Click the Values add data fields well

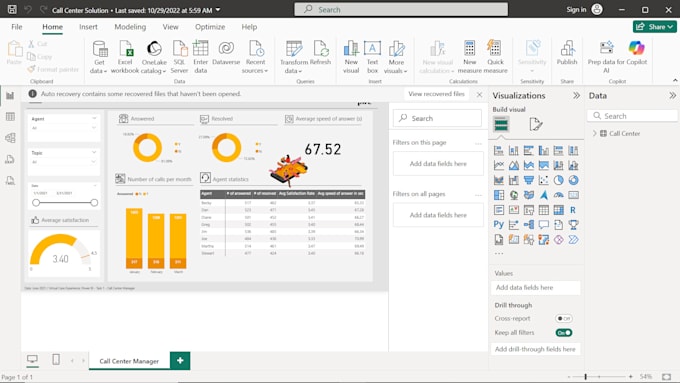tap(536, 288)
